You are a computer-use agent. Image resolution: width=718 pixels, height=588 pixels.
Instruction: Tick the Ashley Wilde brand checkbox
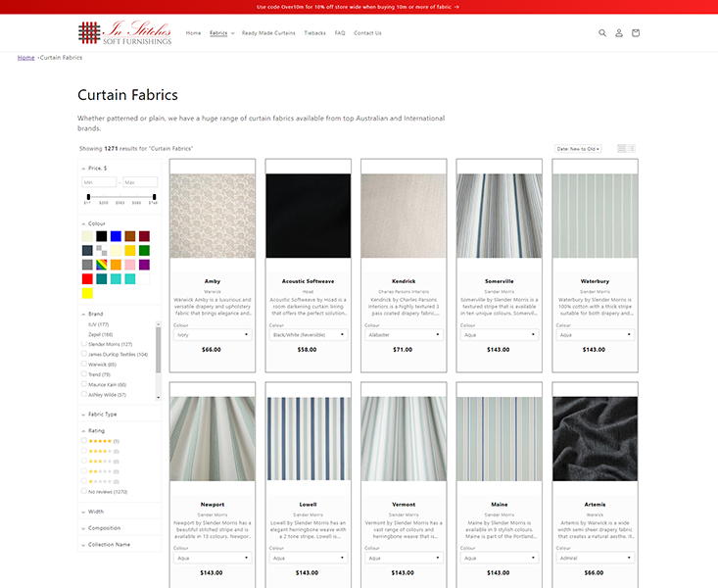coord(84,394)
